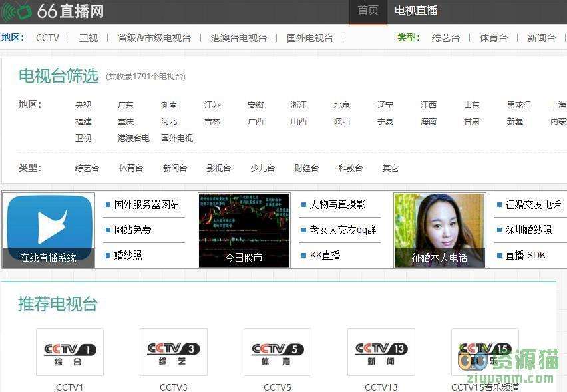567x392 pixels.
Task: Open the 人物写真摄影 ad link
Action: coord(338,205)
